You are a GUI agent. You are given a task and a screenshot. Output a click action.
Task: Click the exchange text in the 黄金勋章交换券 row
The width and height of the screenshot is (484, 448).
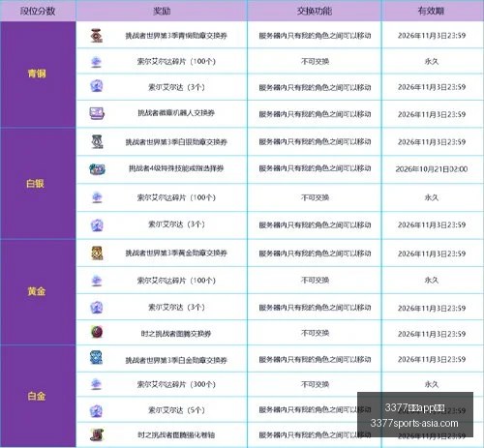pyautogui.click(x=315, y=254)
